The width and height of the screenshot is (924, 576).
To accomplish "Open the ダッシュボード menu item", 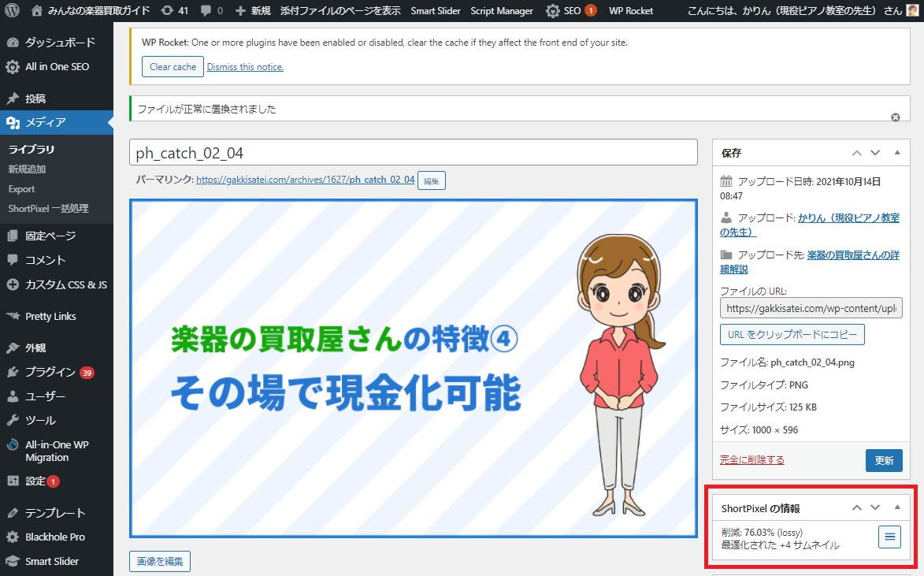I will tap(60, 43).
